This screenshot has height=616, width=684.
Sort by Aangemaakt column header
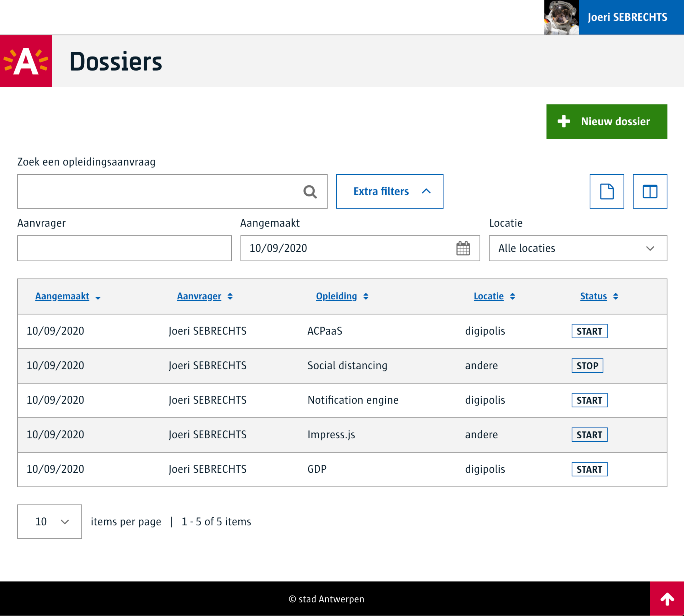(x=62, y=296)
